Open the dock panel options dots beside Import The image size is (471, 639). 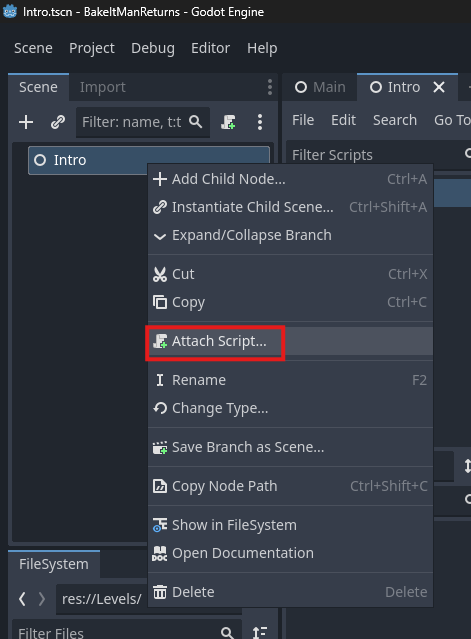pyautogui.click(x=270, y=87)
